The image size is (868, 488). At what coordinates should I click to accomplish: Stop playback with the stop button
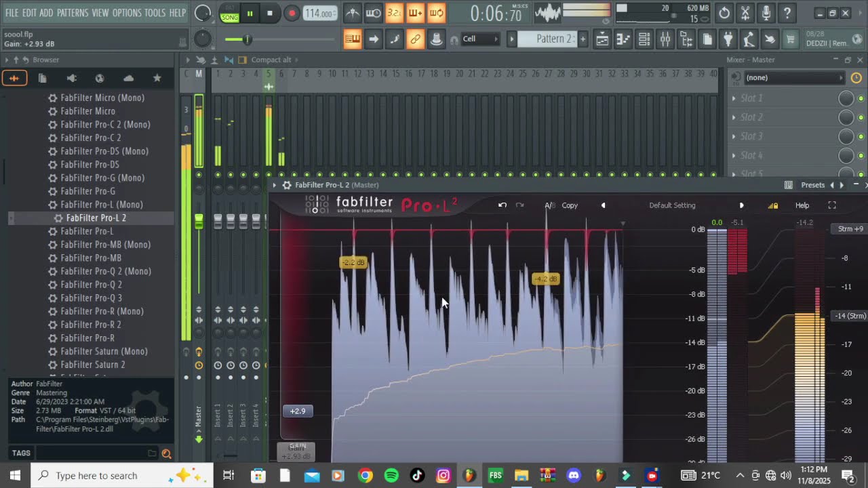point(270,14)
